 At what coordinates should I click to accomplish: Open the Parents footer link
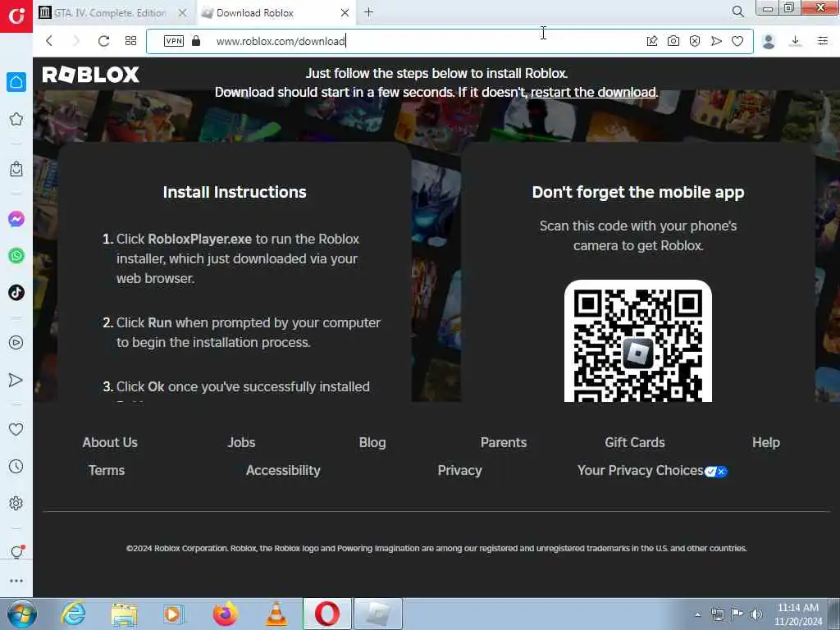click(x=504, y=442)
